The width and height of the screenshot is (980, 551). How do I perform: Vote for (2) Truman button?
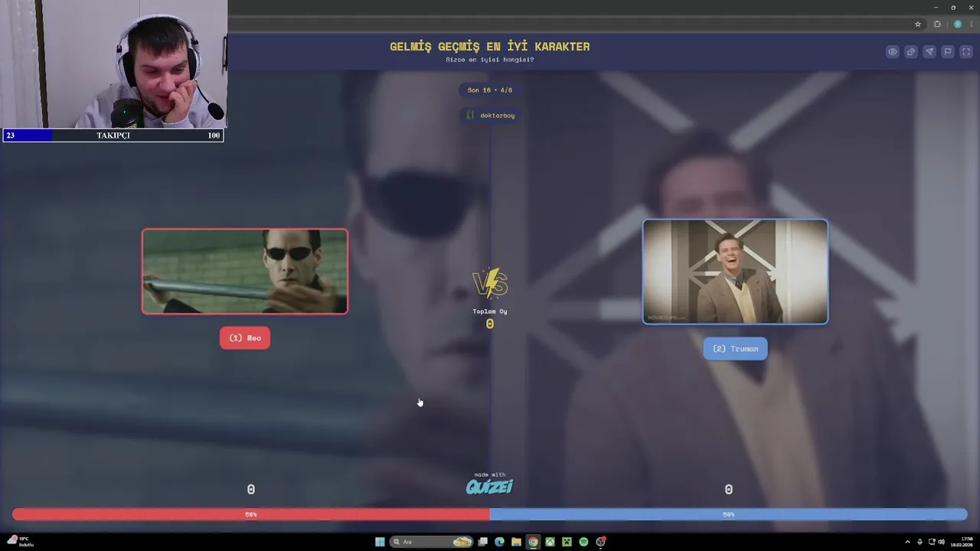pyautogui.click(x=735, y=348)
